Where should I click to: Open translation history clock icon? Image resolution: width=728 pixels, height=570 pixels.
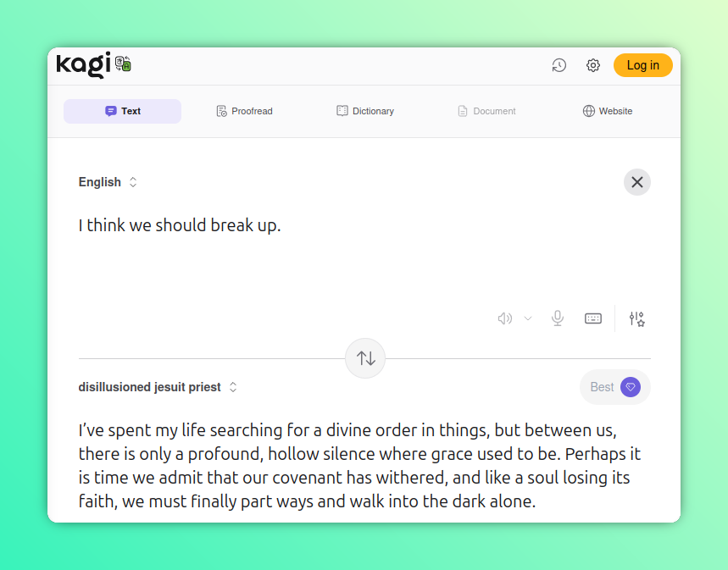tap(559, 65)
